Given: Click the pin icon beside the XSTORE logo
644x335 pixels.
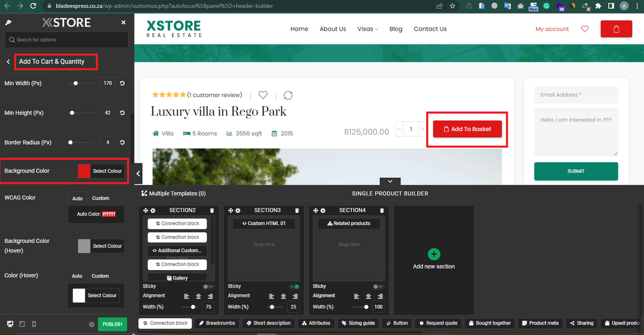Looking at the screenshot, I should pos(8,23).
